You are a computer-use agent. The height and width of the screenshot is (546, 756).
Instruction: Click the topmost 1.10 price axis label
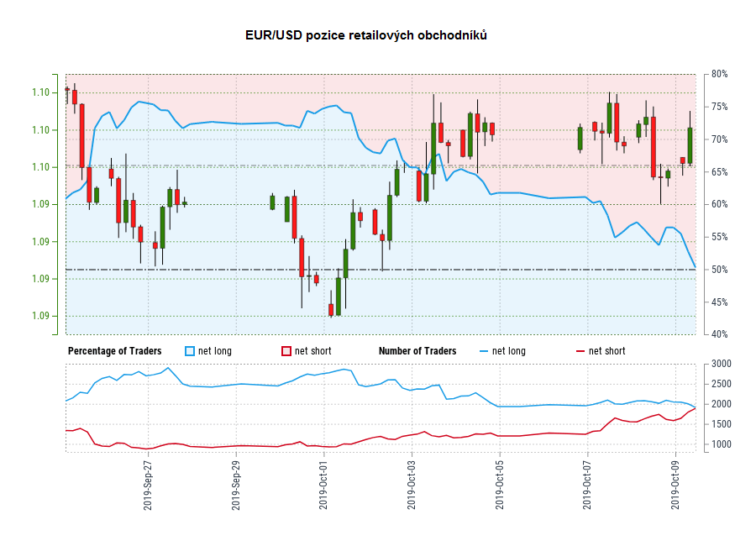tap(41, 92)
